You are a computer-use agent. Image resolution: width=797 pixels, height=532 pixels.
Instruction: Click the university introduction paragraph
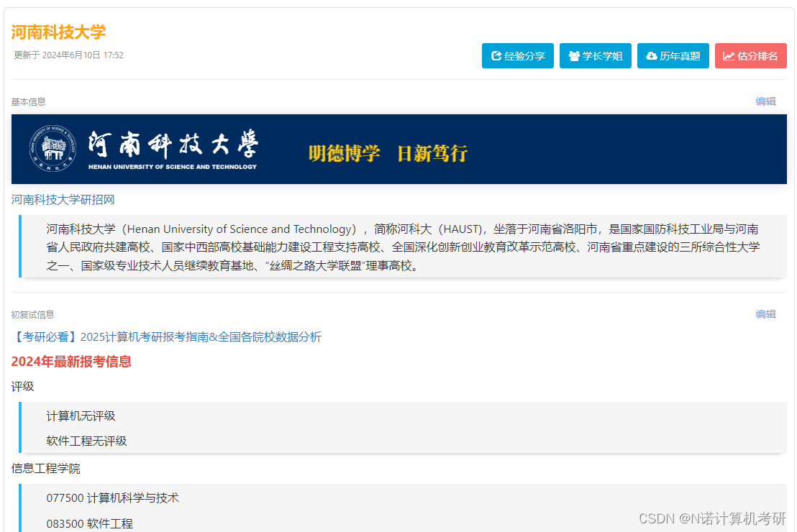(403, 247)
